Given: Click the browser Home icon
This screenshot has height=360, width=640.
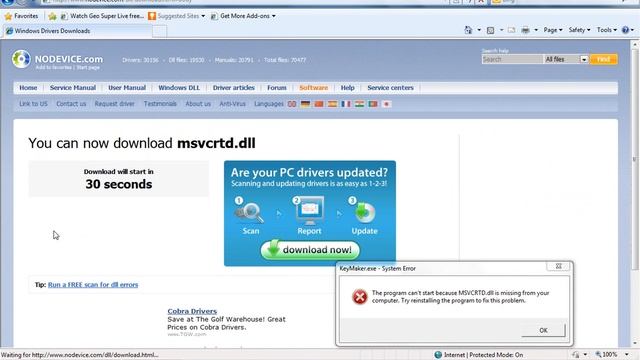Looking at the screenshot, I should tap(468, 30).
